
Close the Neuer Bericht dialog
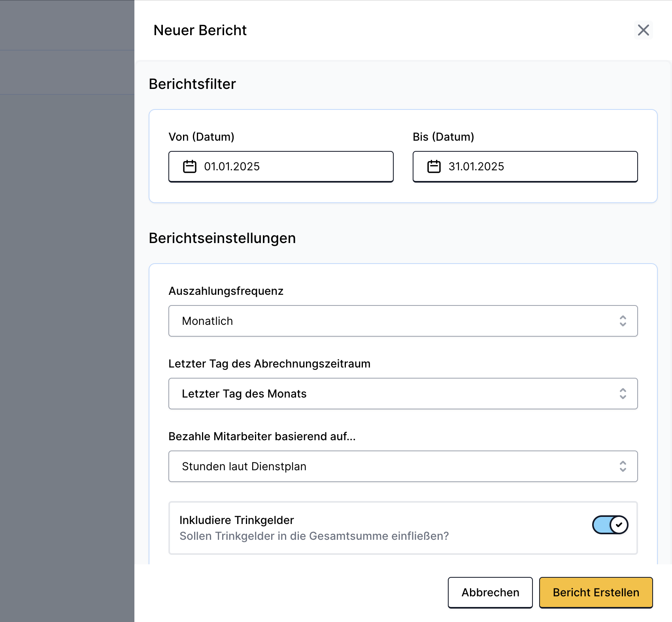(x=643, y=30)
